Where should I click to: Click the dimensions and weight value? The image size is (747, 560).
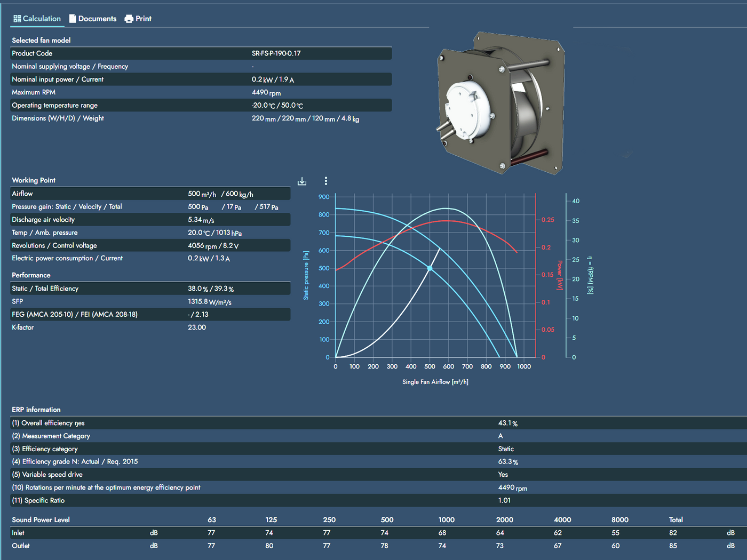point(305,118)
